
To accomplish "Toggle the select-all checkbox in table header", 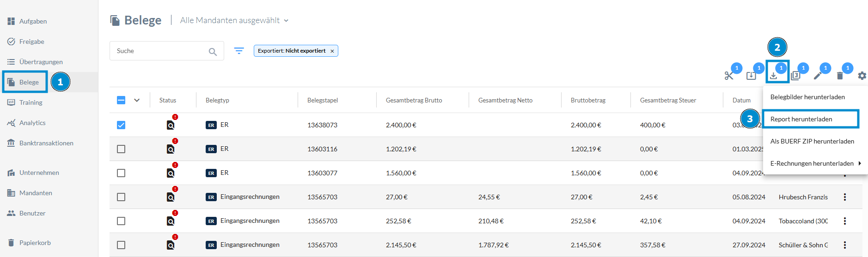I will (x=121, y=100).
